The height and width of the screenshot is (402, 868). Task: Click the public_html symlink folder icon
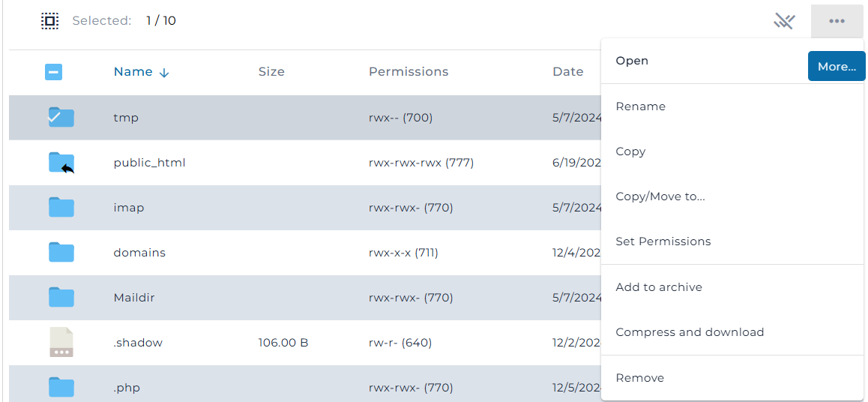61,163
